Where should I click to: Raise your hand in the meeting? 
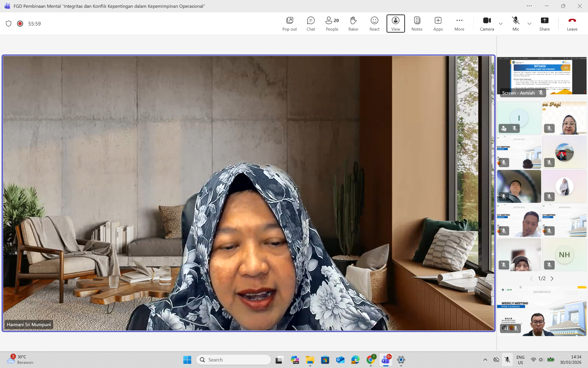(353, 24)
